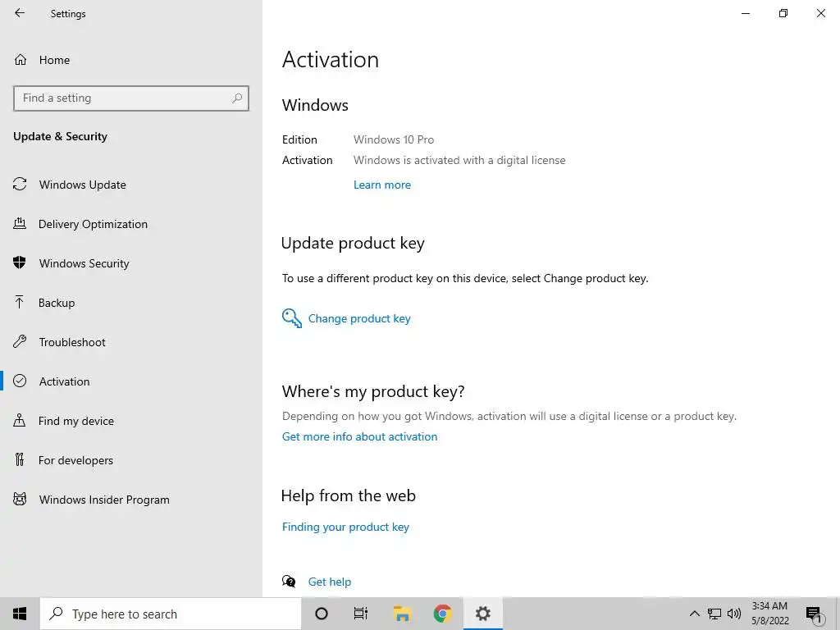840x630 pixels.
Task: Open the volume speaker tray icon
Action: coord(734,614)
